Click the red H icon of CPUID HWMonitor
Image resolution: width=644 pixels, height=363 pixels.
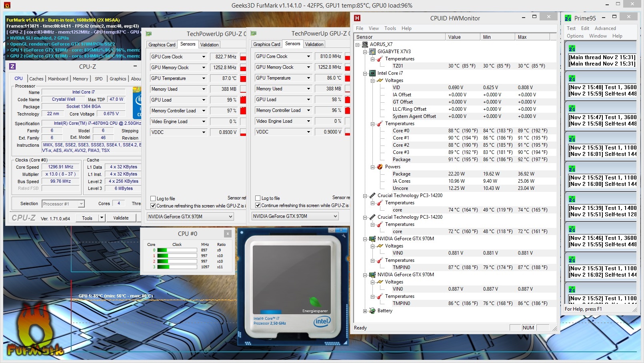[357, 18]
